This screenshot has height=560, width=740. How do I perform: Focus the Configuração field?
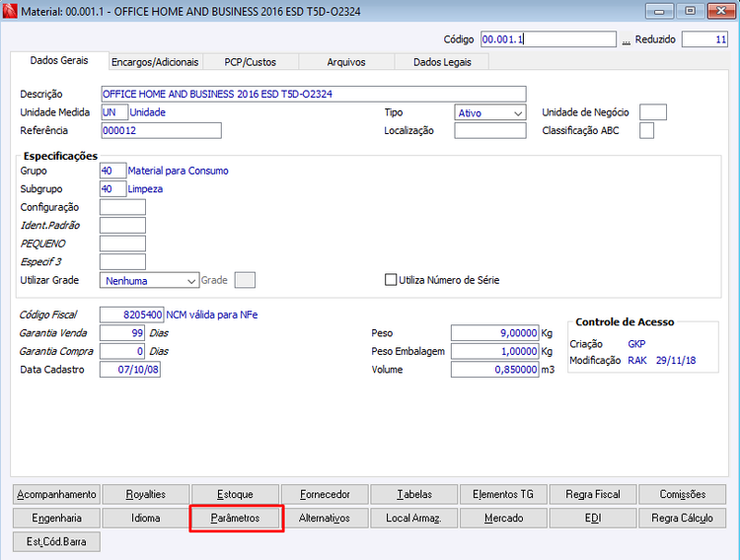[122, 207]
